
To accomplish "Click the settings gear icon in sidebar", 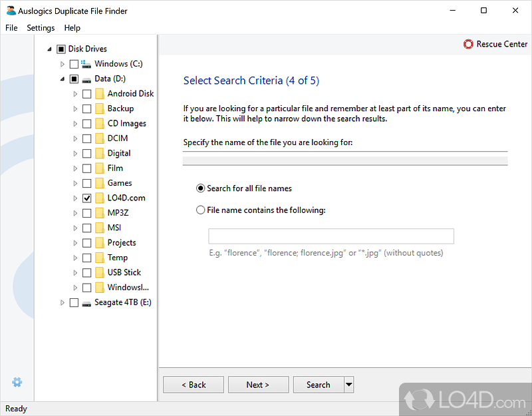I will [x=17, y=382].
